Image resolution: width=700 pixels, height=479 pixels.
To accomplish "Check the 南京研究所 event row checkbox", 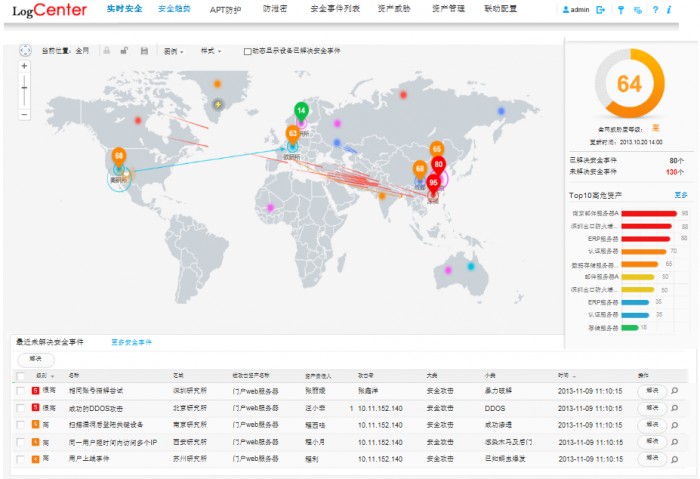I will pos(21,425).
